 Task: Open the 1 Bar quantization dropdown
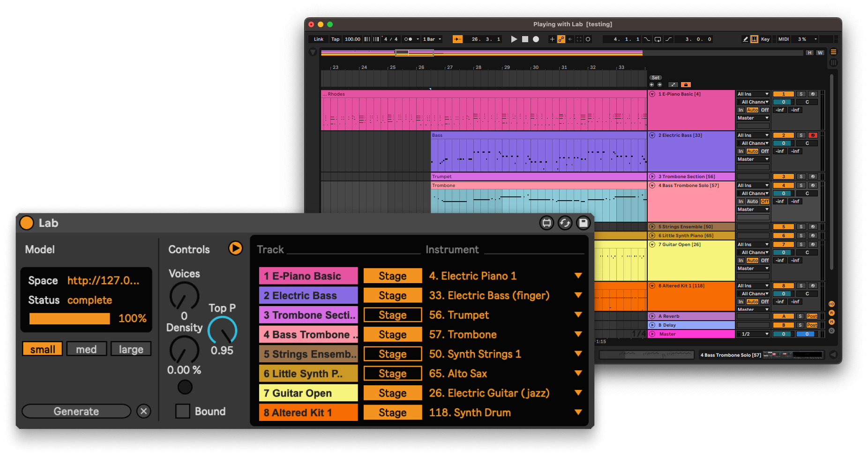coord(432,39)
